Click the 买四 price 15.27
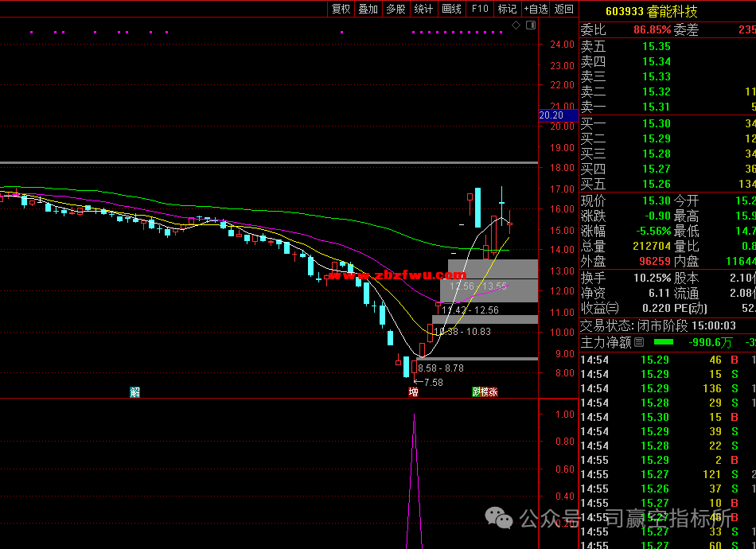This screenshot has height=549, width=756. click(657, 169)
